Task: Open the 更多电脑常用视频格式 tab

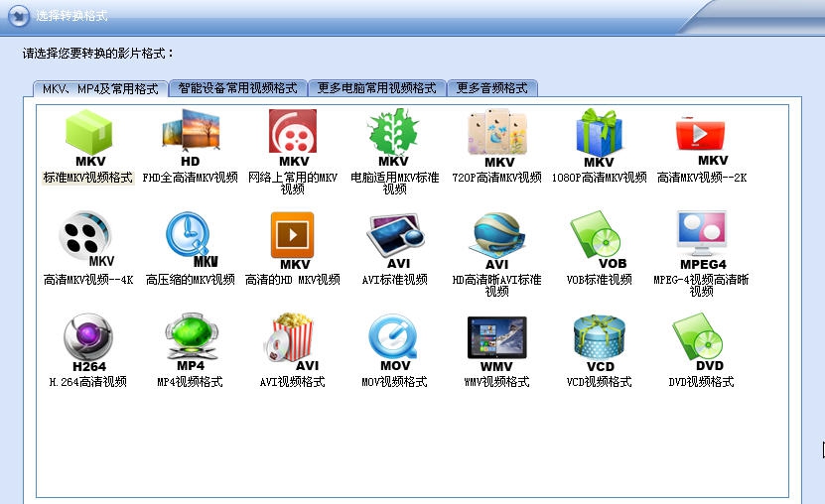Action: point(376,87)
